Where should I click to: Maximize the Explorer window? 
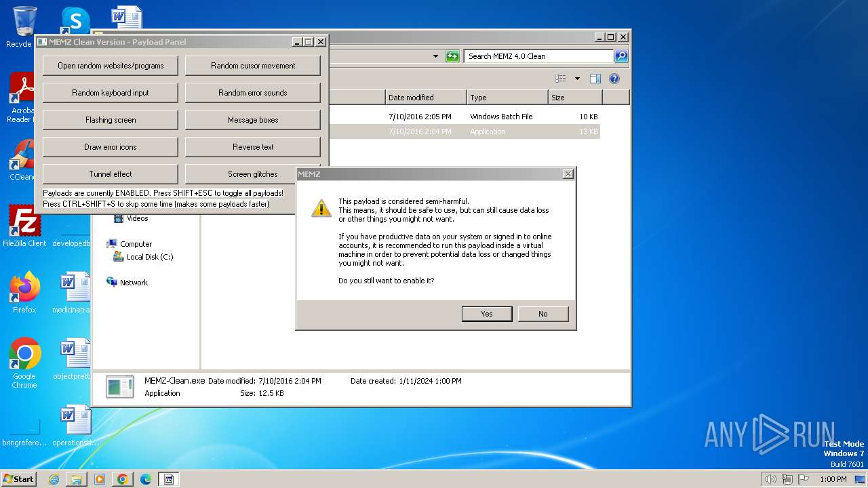click(x=610, y=37)
